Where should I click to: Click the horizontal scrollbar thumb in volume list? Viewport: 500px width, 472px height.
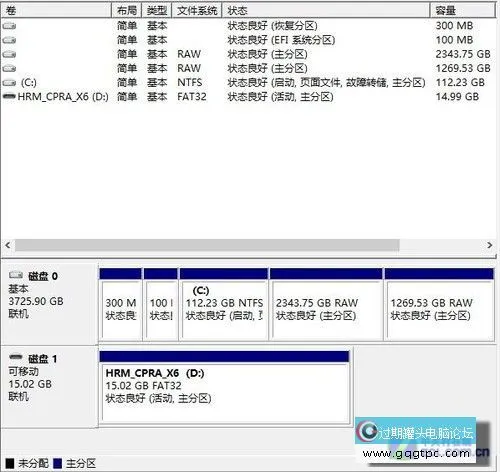coord(207,245)
